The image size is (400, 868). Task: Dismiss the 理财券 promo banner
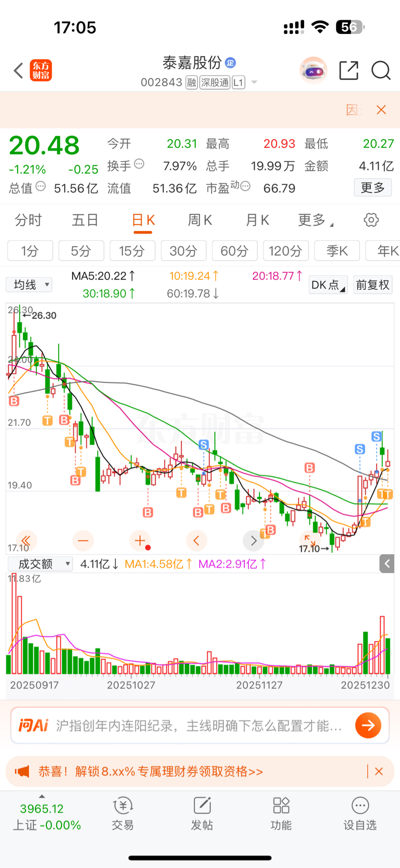click(379, 772)
